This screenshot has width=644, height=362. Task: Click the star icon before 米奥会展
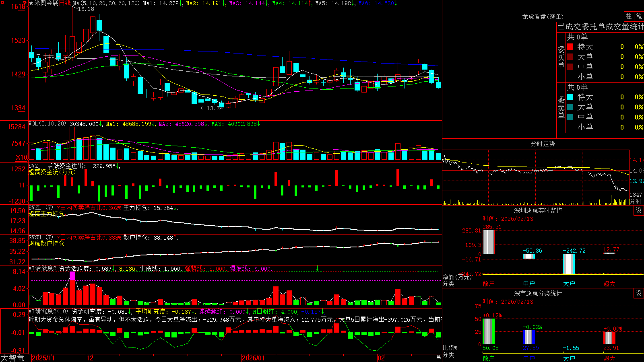tap(31, 3)
